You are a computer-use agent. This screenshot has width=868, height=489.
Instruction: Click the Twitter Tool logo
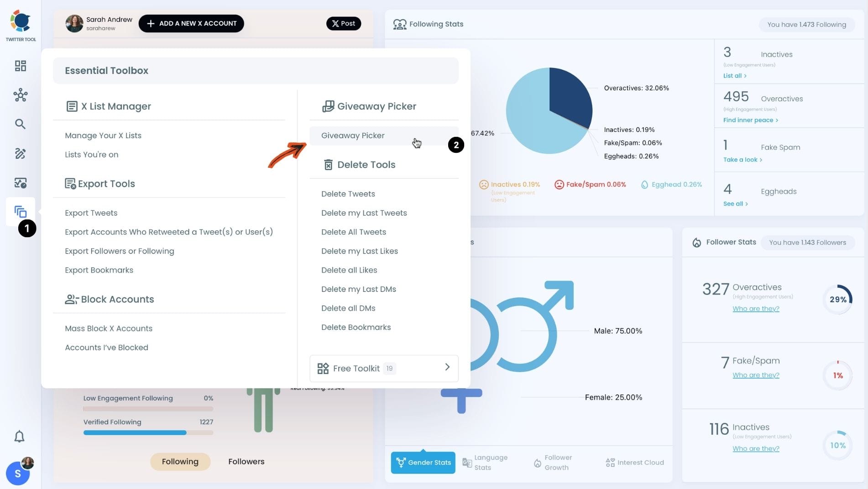pos(21,26)
